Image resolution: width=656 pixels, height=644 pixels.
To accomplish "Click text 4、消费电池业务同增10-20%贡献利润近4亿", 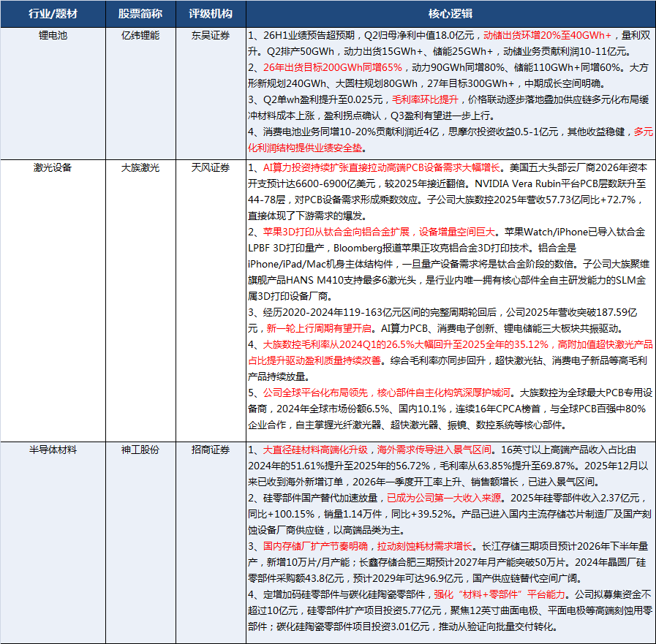I will pyautogui.click(x=343, y=132).
